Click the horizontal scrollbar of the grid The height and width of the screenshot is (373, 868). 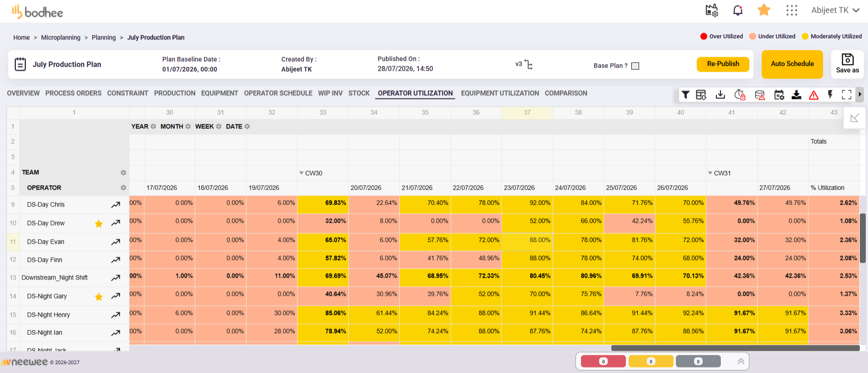(735, 348)
